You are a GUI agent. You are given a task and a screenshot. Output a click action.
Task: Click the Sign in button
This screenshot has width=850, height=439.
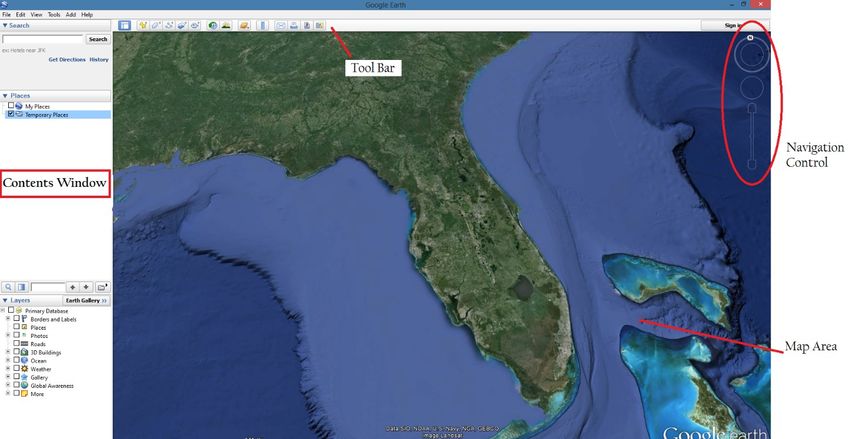(734, 25)
